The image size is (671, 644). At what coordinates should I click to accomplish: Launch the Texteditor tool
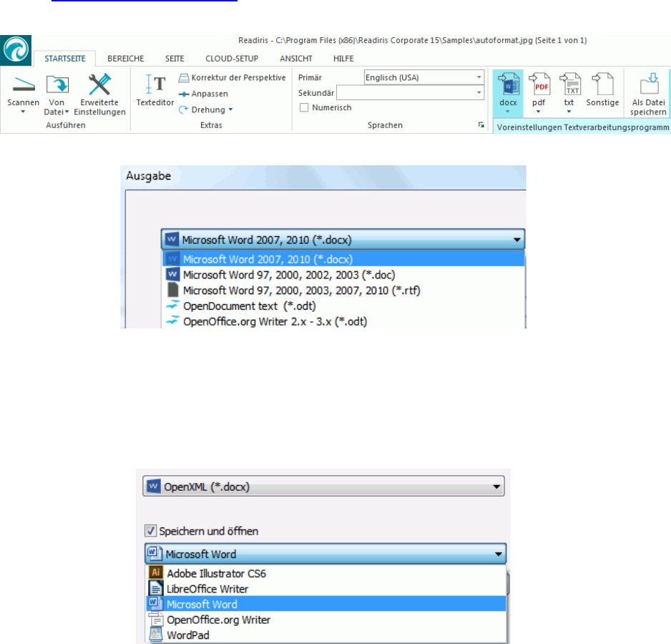pyautogui.click(x=155, y=89)
